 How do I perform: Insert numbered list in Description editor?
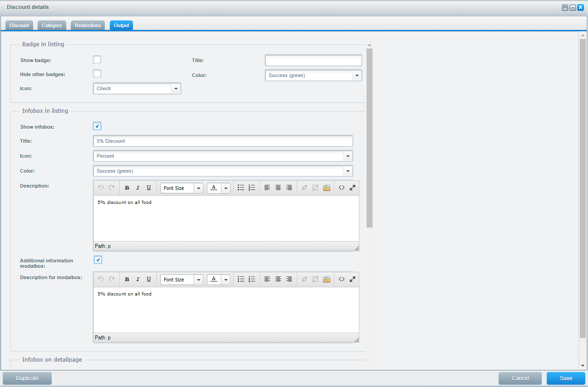click(x=252, y=188)
